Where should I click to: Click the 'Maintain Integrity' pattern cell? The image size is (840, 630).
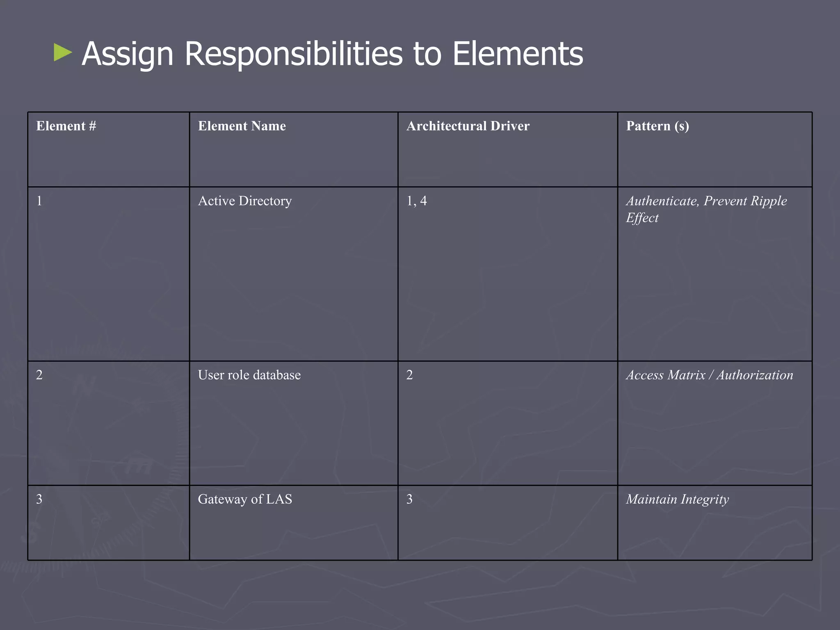(x=715, y=523)
